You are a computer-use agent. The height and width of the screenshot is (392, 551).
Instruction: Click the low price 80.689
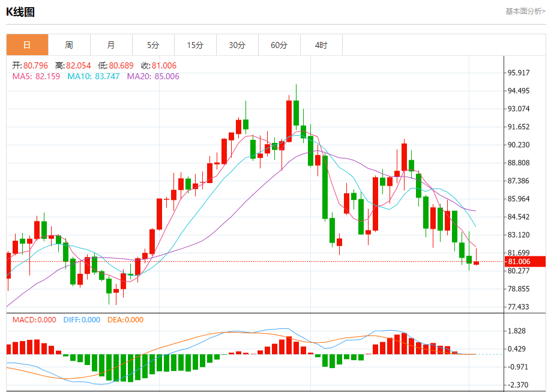point(121,66)
